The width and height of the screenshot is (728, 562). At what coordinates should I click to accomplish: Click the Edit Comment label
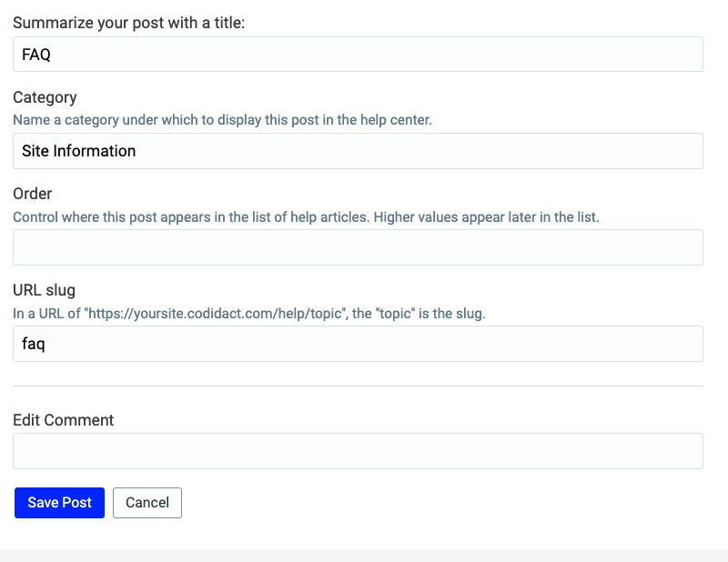point(63,420)
